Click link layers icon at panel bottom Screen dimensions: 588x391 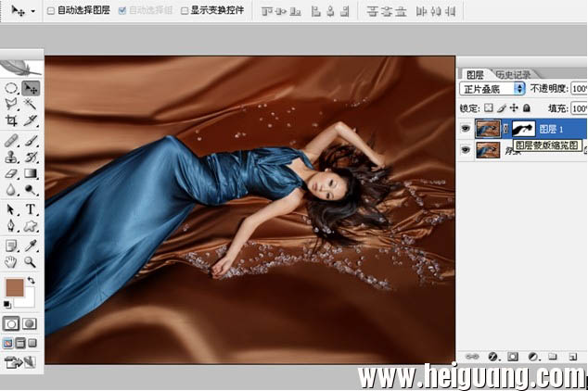coord(472,357)
